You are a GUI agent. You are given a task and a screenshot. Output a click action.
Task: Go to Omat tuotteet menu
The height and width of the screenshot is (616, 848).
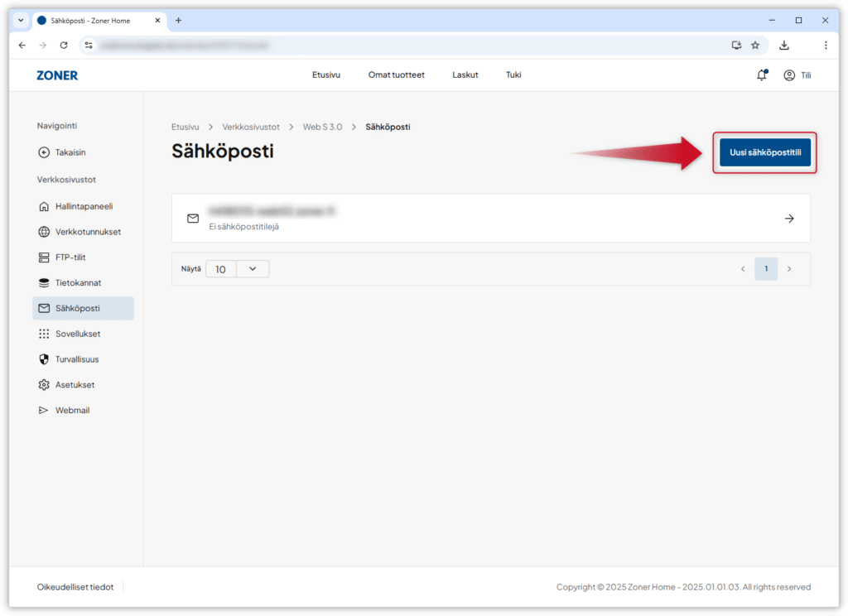click(x=396, y=75)
